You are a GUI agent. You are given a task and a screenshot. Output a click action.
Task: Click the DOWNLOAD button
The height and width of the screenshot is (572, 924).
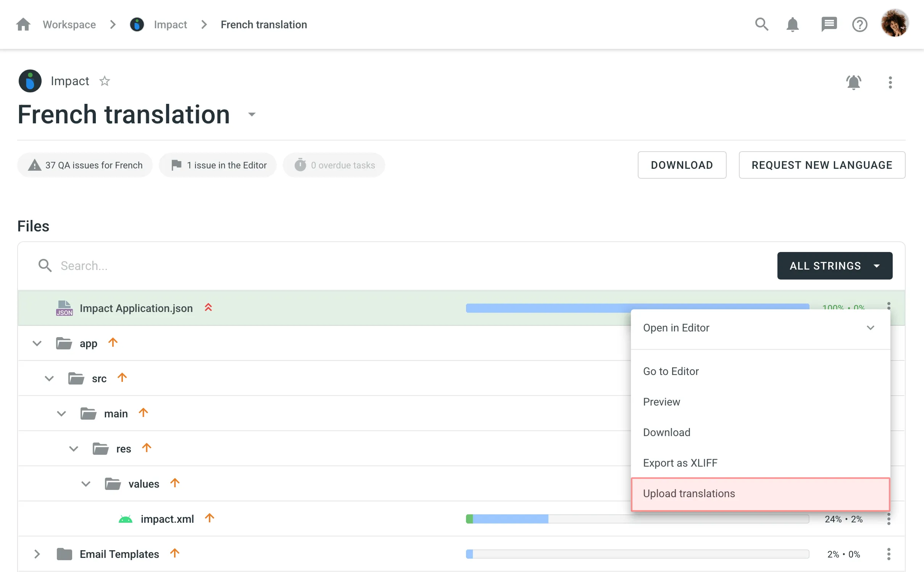(682, 165)
